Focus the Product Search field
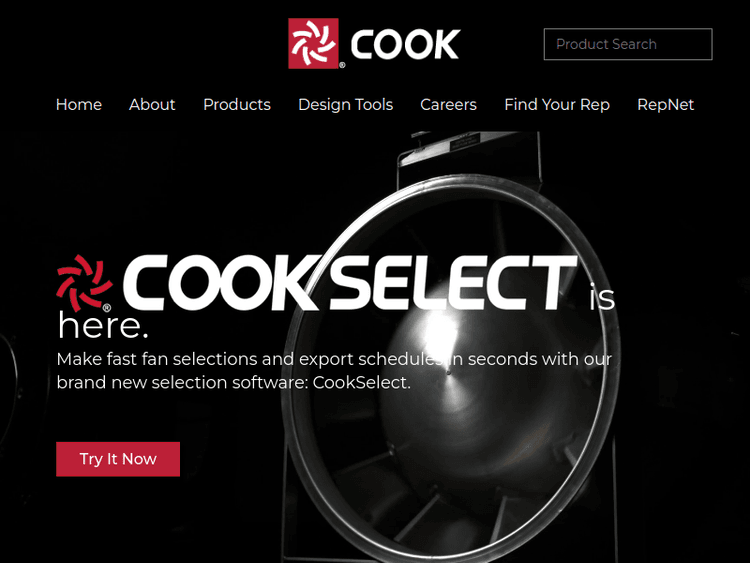Image resolution: width=750 pixels, height=563 pixels. tap(628, 44)
